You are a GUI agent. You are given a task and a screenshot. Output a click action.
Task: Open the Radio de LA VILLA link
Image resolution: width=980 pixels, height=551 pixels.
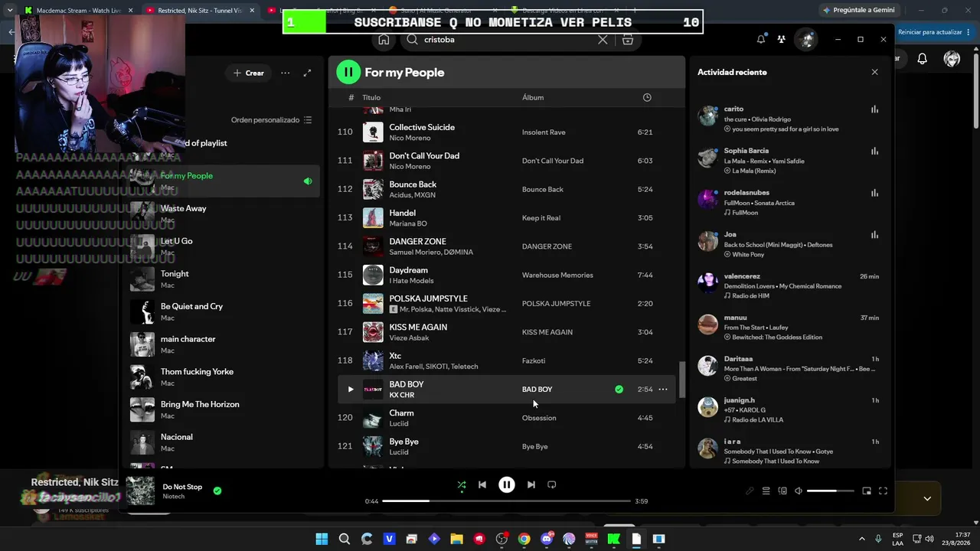pyautogui.click(x=756, y=420)
